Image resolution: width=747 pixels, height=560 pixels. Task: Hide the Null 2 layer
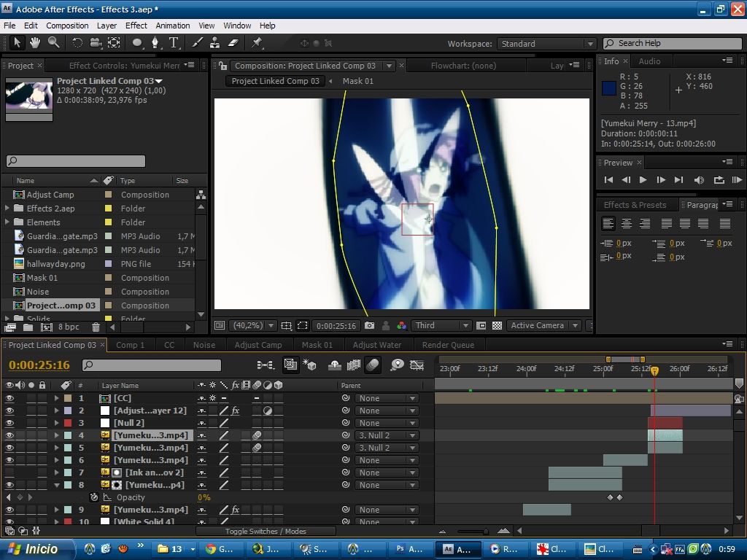pos(9,423)
